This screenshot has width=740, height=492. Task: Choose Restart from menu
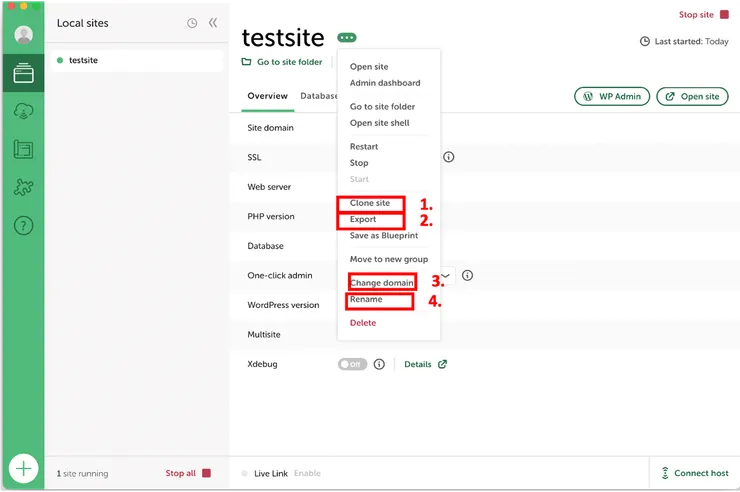[x=364, y=147]
